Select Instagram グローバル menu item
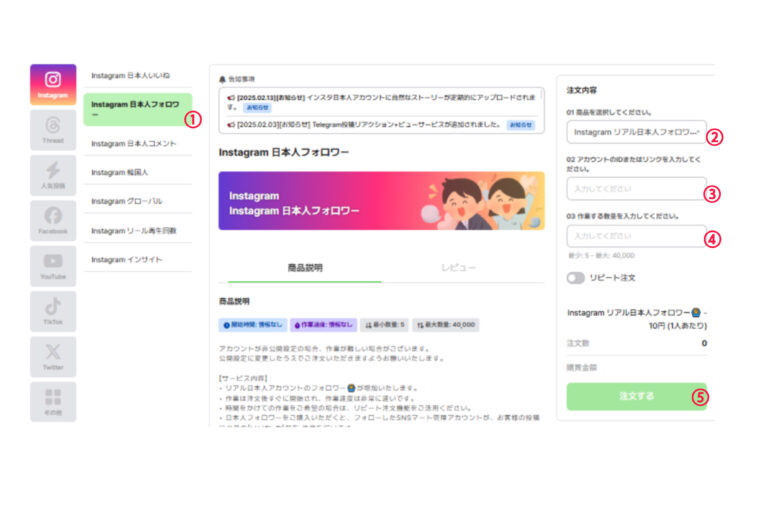 [138, 201]
